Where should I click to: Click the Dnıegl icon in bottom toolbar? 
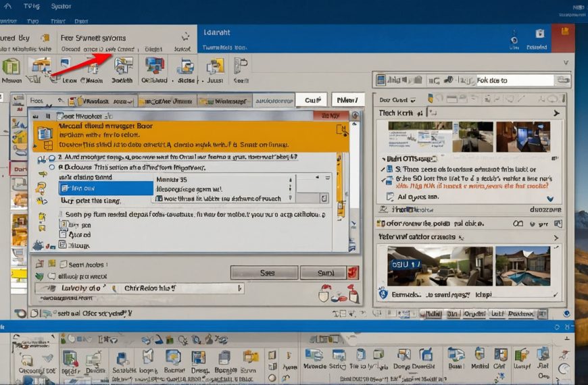click(199, 358)
